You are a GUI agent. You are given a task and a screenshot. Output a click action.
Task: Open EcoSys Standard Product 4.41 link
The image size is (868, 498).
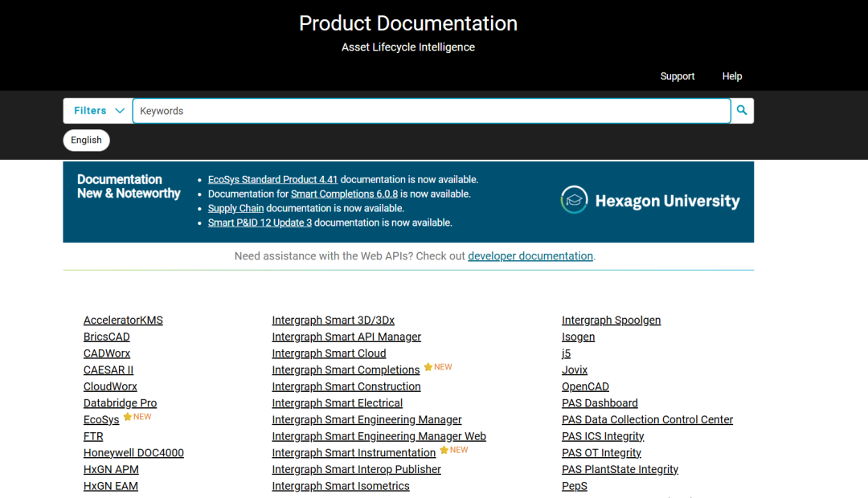coord(272,179)
